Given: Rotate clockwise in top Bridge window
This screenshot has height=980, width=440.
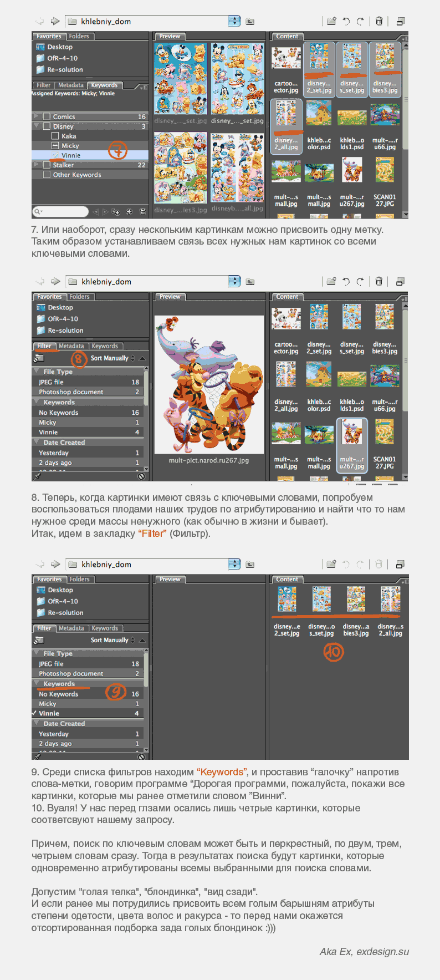Looking at the screenshot, I should [361, 22].
